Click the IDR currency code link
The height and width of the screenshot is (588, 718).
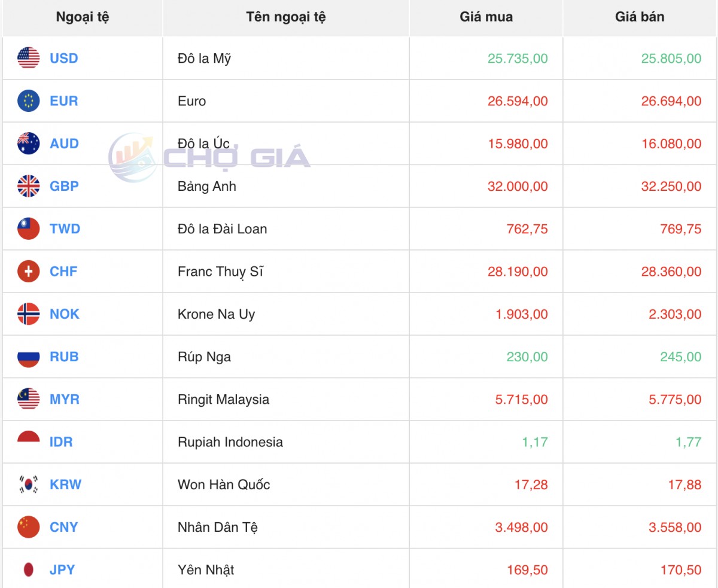click(61, 442)
